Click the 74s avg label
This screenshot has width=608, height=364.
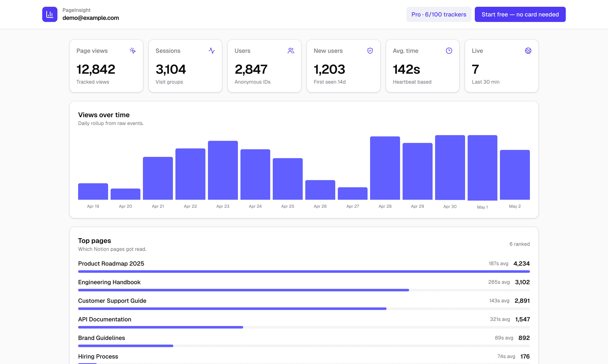[506, 356]
